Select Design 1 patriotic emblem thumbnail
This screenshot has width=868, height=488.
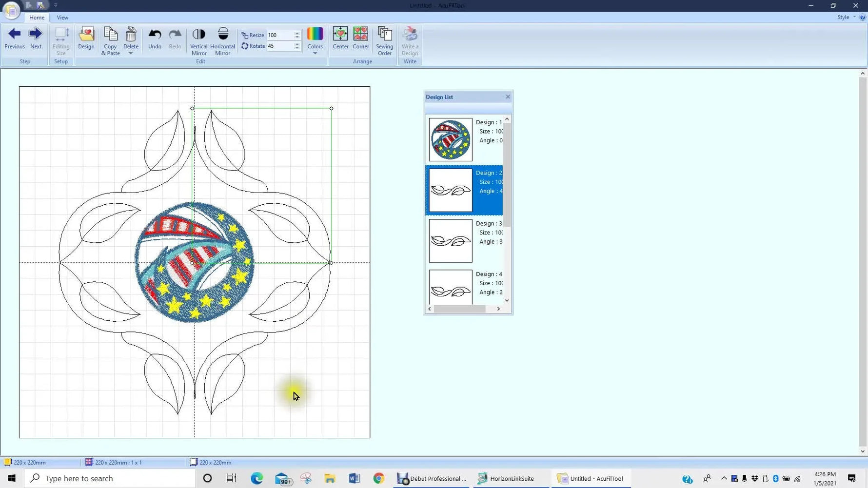[451, 139]
